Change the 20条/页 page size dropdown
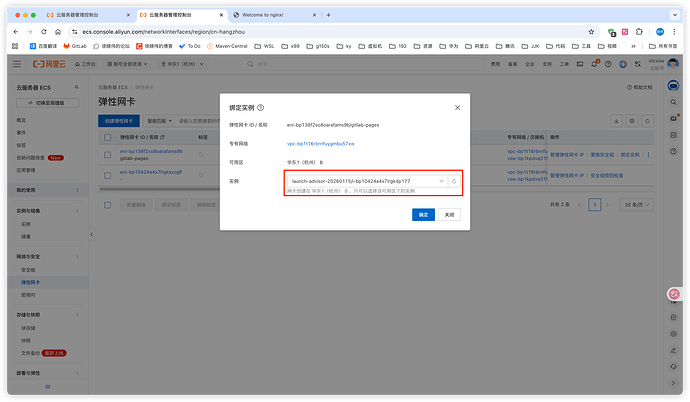This screenshot has width=690, height=402. tap(632, 204)
